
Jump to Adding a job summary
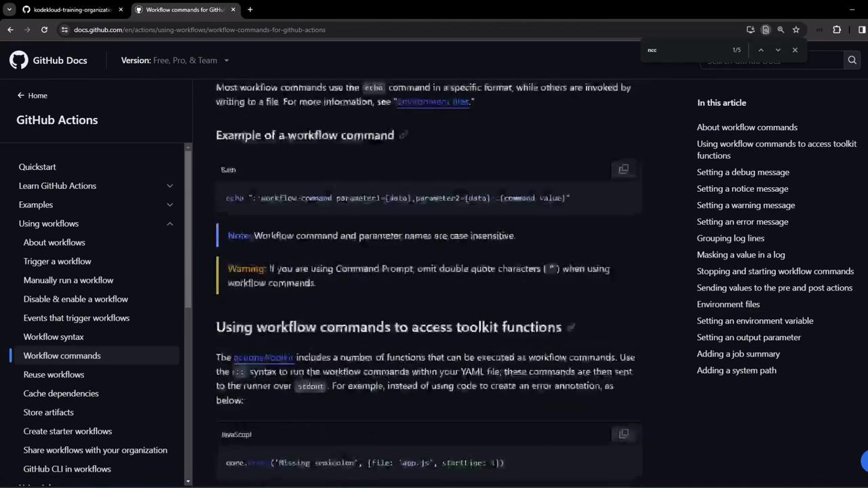click(x=738, y=354)
